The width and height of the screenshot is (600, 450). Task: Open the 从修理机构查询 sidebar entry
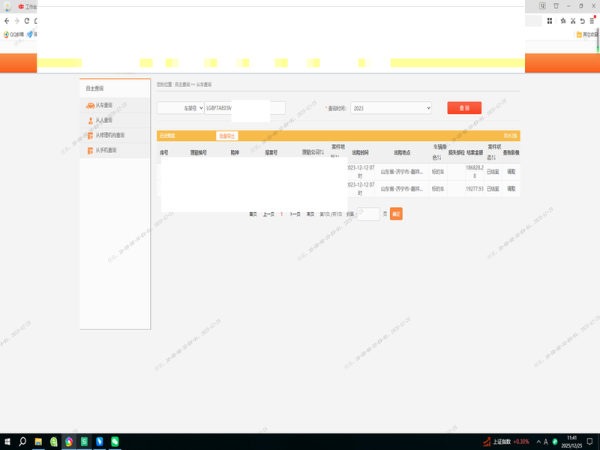tap(106, 135)
